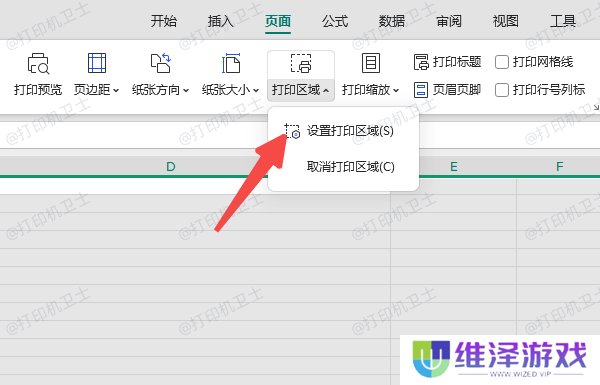Image resolution: width=600 pixels, height=385 pixels.
Task: Select column D header
Action: point(171,166)
